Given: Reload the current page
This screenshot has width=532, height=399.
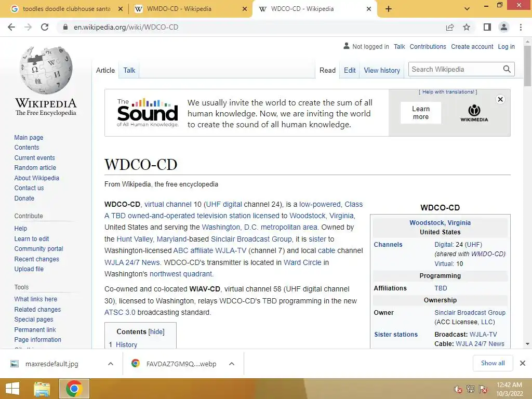Looking at the screenshot, I should 45,27.
